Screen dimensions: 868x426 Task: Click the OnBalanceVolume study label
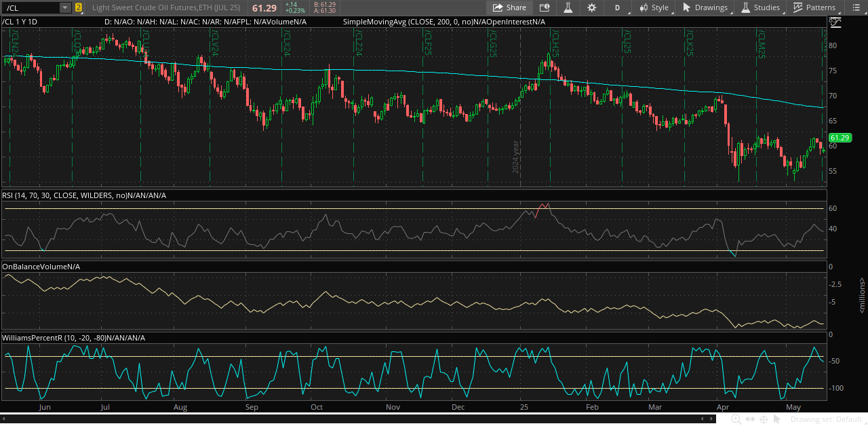click(x=41, y=267)
